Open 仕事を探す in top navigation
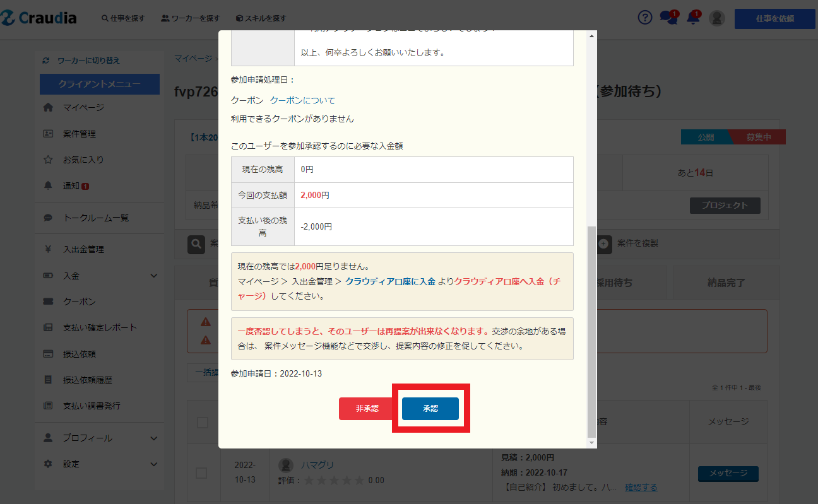818x504 pixels. tap(123, 18)
